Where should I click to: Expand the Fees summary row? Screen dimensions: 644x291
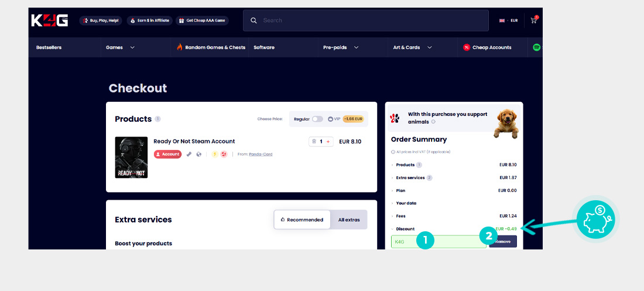click(454, 216)
